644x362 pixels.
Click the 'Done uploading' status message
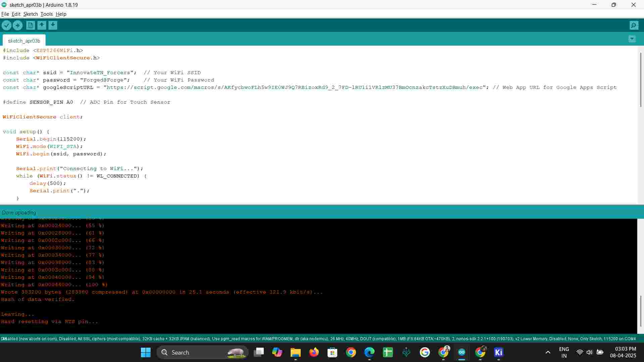click(19, 213)
